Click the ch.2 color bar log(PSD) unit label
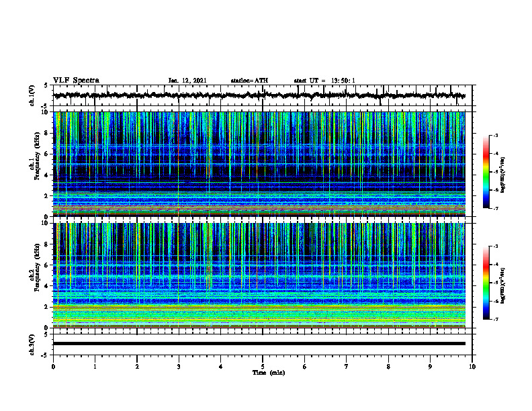 503,285
